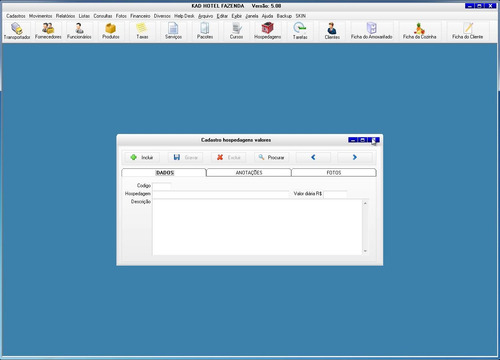The image size is (500, 360).
Task: Click the Descrição scrollbar up arrow
Action: (x=365, y=203)
